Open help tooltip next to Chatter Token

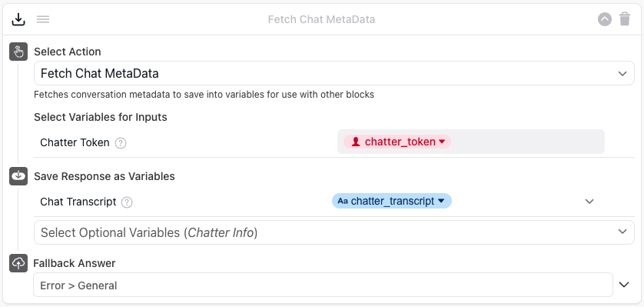point(121,143)
